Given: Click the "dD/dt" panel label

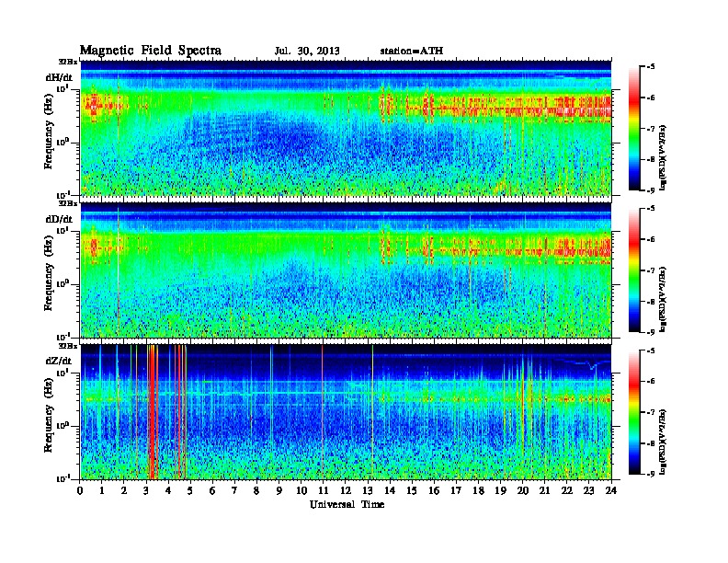Looking at the screenshot, I should [59, 219].
